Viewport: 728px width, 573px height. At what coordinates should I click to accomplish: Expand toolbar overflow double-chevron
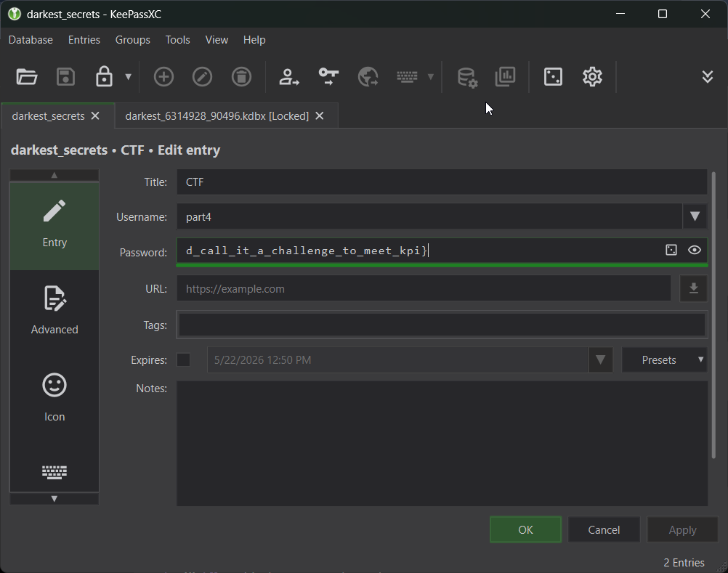(x=707, y=76)
